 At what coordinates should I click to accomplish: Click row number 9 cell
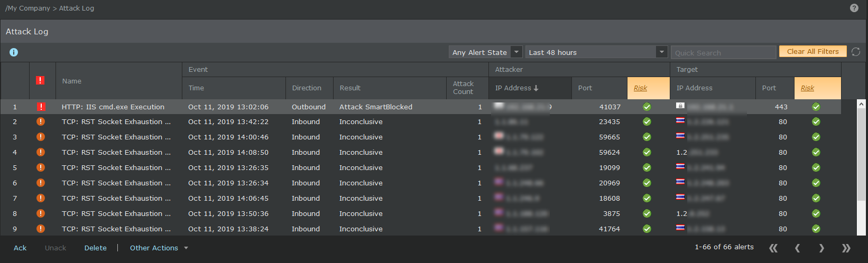tap(15, 229)
